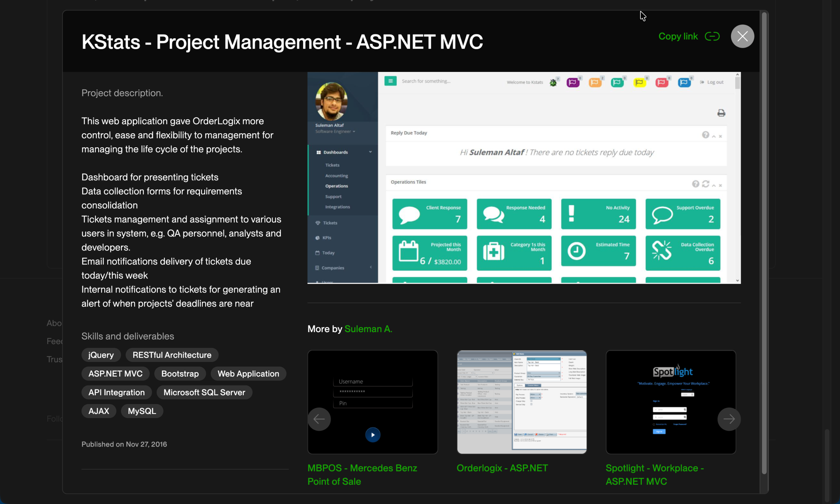
Task: Select the Operations sidebar menu item
Action: point(336,186)
